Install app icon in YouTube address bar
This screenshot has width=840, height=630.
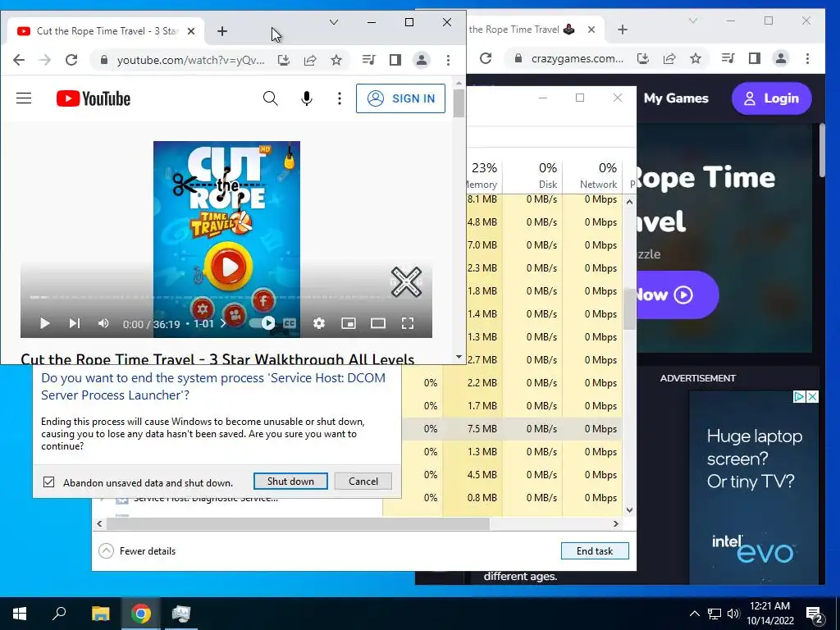point(283,60)
